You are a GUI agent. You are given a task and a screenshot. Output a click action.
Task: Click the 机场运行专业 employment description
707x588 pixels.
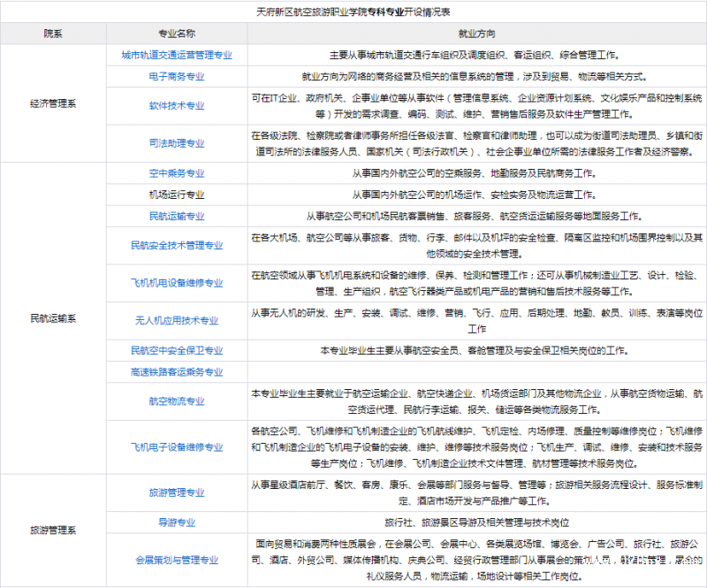pyautogui.click(x=476, y=195)
